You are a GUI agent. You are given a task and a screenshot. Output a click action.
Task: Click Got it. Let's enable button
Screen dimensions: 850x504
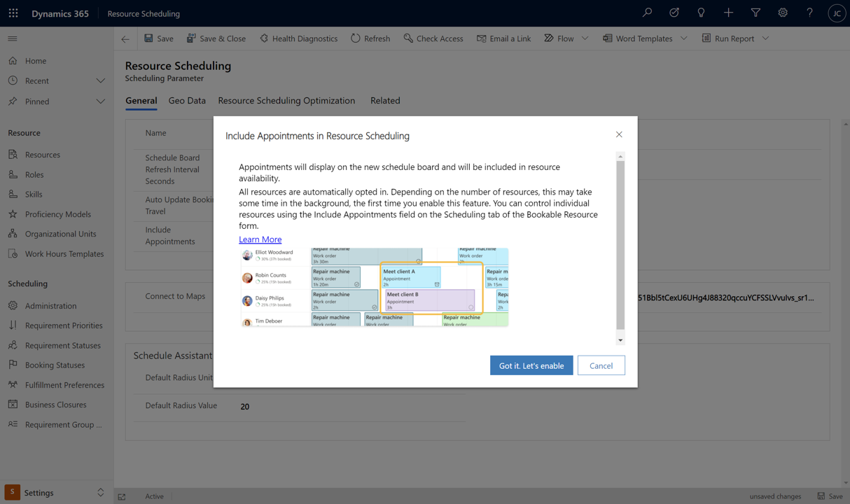(531, 365)
